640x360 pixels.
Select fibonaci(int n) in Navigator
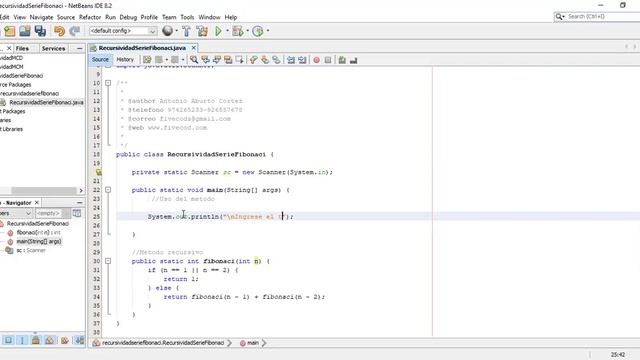(38, 232)
